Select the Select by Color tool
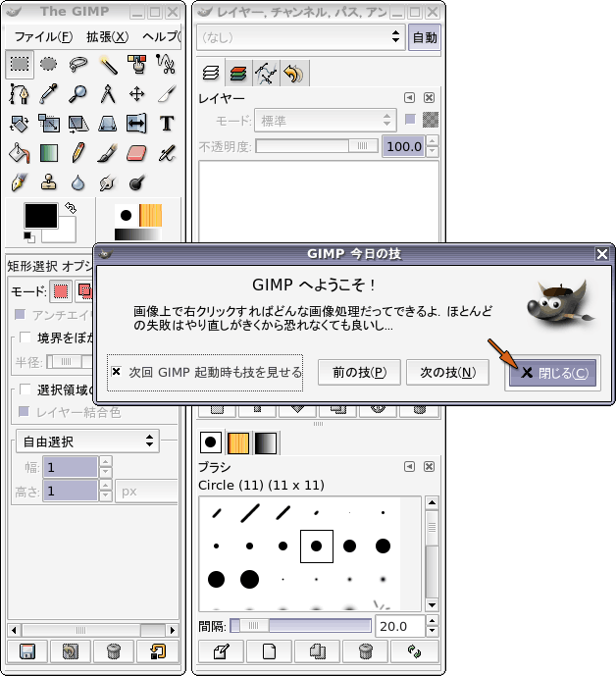 click(137, 64)
